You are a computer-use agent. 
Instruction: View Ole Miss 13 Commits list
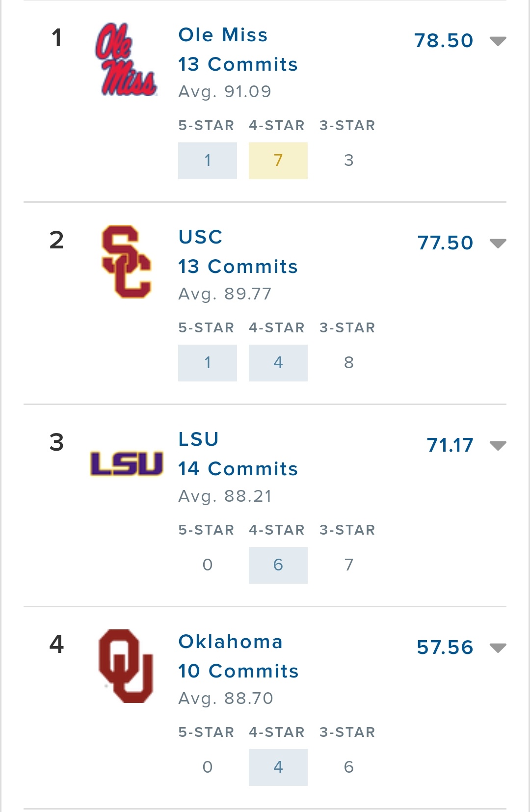[x=238, y=64]
